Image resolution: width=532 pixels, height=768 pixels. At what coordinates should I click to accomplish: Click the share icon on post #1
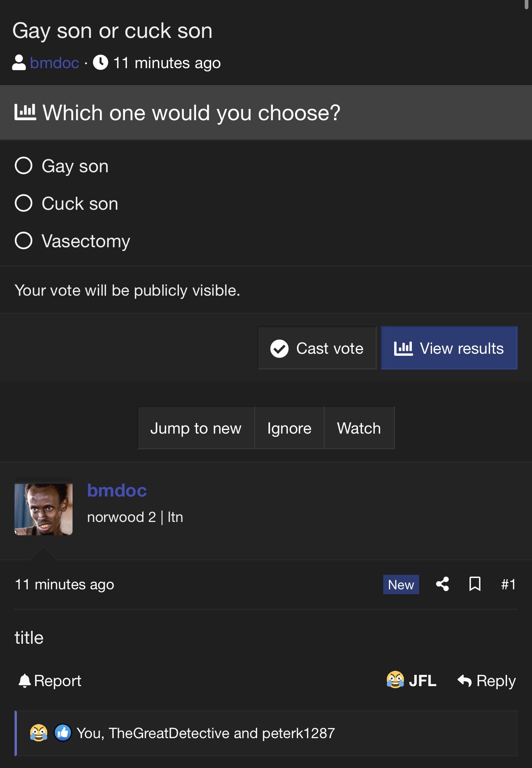443,584
